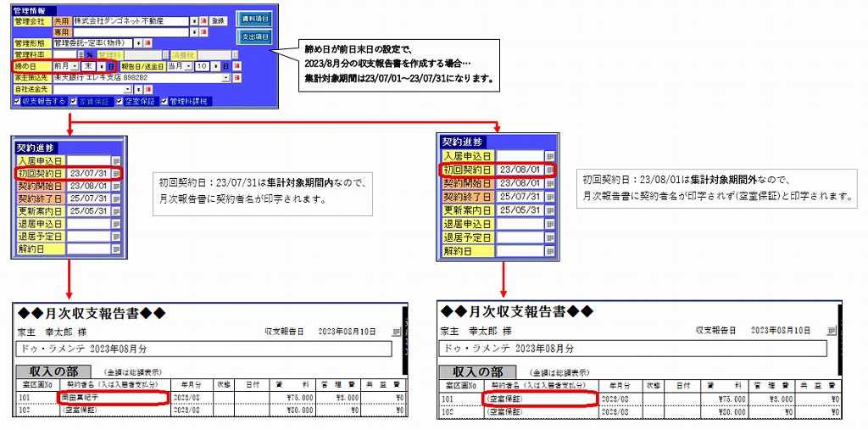Screen dimensions: 868x430
Task: Expand the 前月 dropdown in 締め日 row
Action: click(75, 66)
